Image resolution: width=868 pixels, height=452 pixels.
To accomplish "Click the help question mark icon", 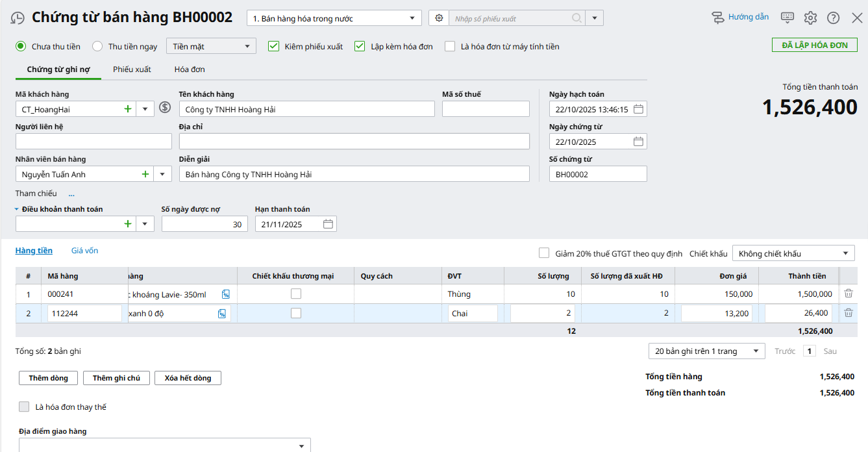I will (x=834, y=18).
